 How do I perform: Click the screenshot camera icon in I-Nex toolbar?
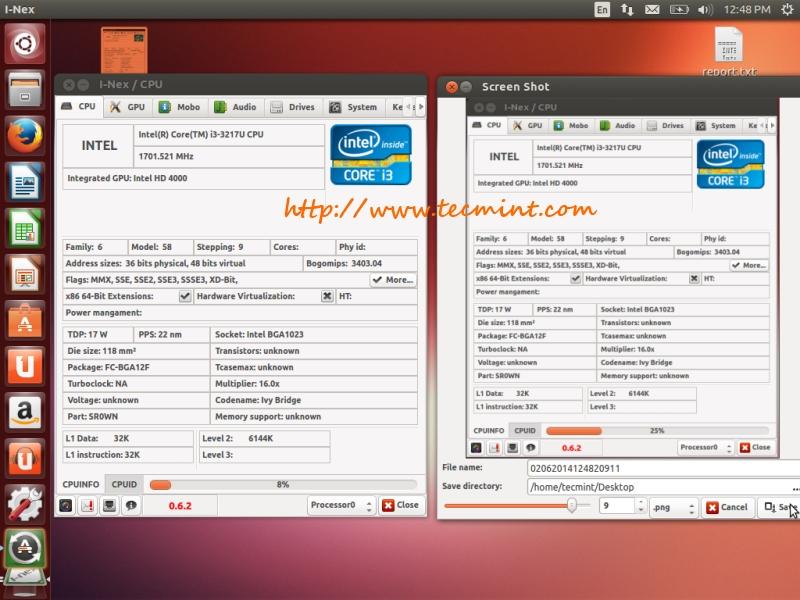click(x=66, y=505)
